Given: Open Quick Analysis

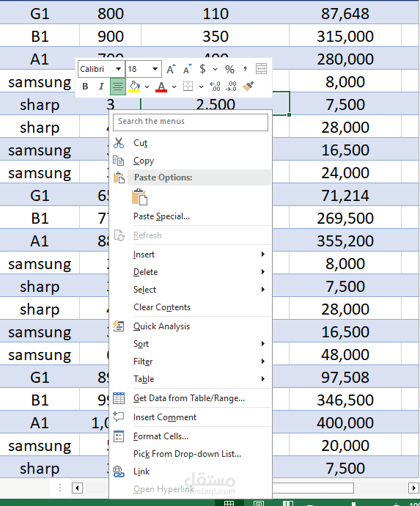Looking at the screenshot, I should coord(191,326).
